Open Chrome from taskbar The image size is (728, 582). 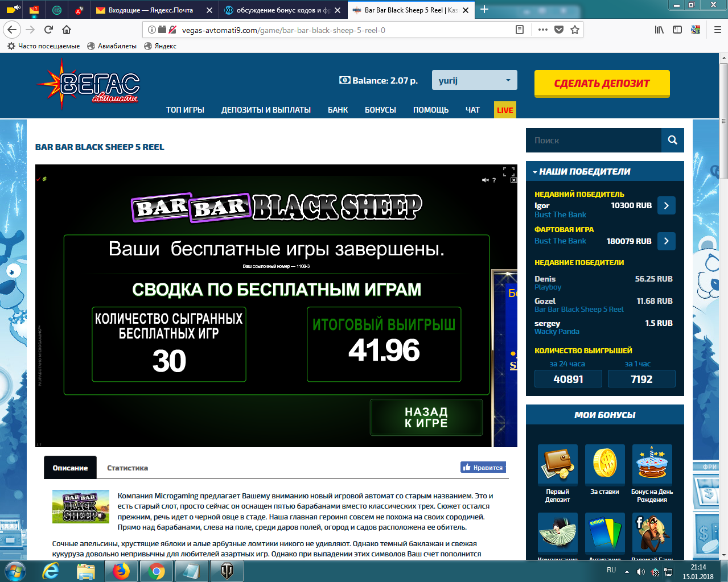coord(157,571)
